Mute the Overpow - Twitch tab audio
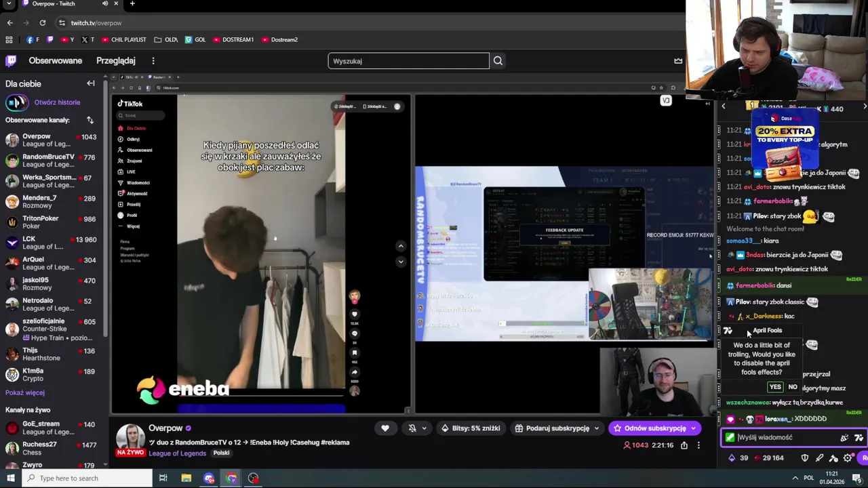 coord(104,4)
